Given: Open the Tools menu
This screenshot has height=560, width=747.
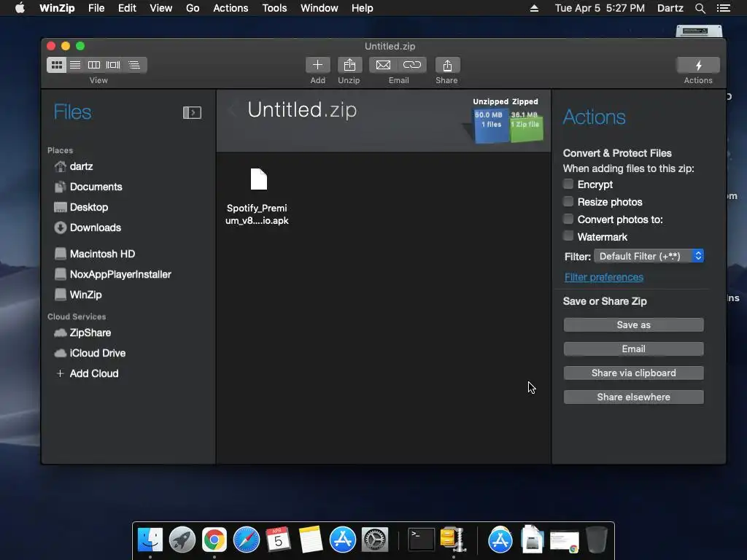Looking at the screenshot, I should coord(274,8).
